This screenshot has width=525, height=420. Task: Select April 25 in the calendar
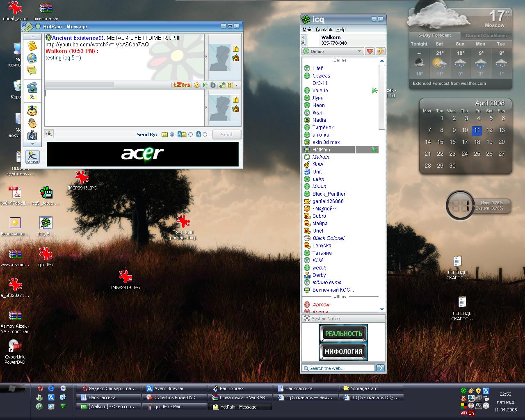point(477,154)
